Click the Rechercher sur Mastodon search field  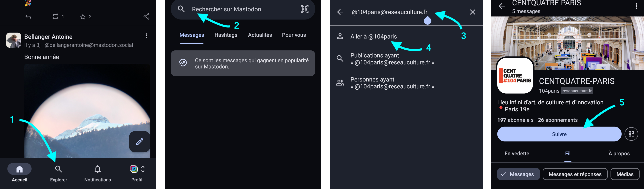click(x=243, y=9)
